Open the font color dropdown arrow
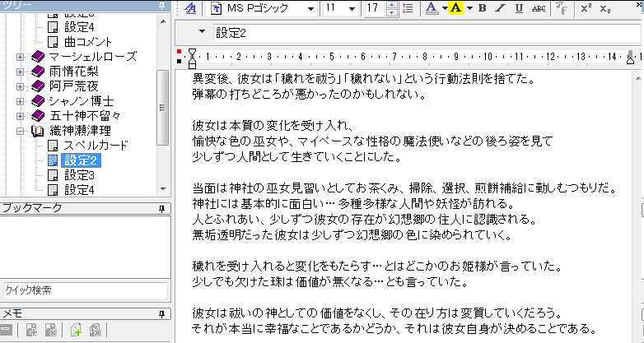This screenshot has height=343, width=644. pyautogui.click(x=445, y=8)
